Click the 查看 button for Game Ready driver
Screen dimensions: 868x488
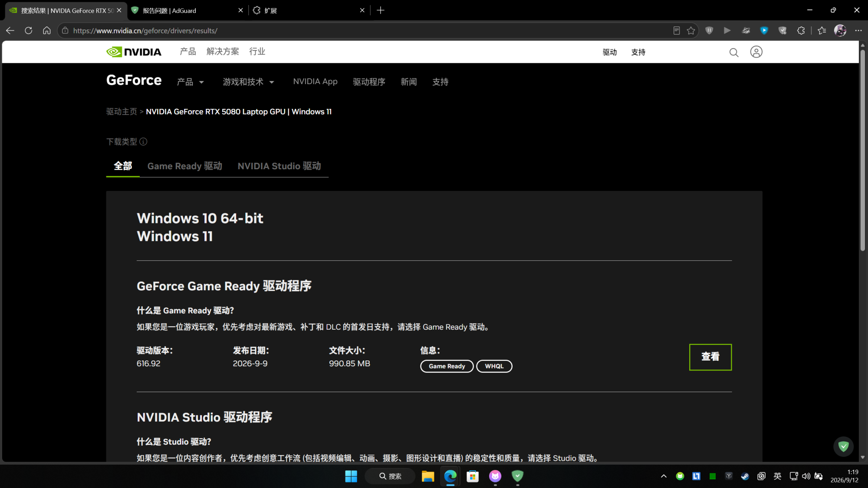point(710,357)
